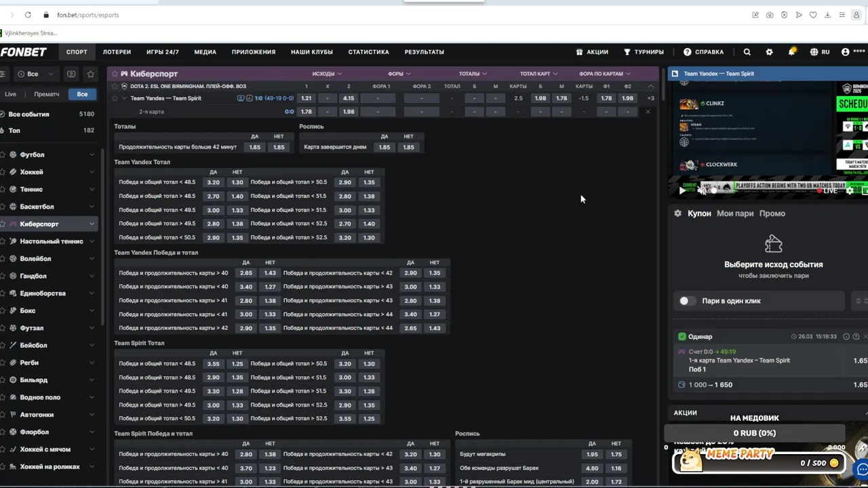Open the Тоталы column dropdown
The width and height of the screenshot is (868, 488).
pyautogui.click(x=473, y=73)
